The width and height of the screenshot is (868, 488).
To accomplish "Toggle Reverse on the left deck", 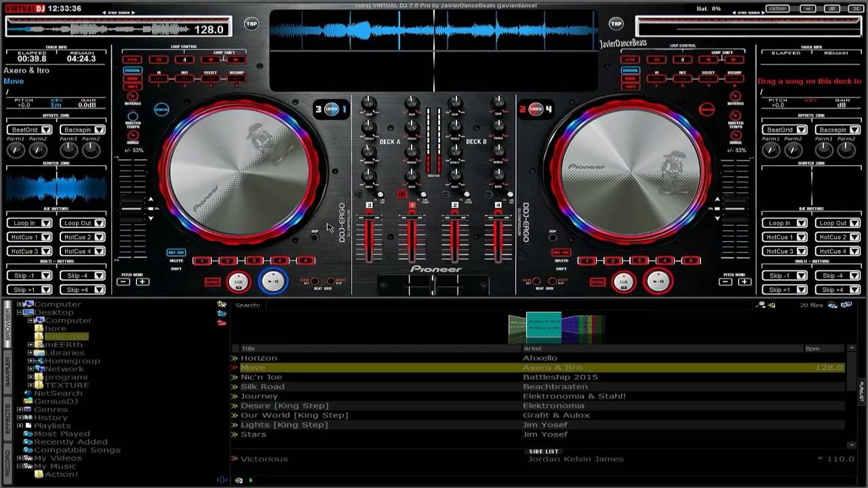I will coord(133,96).
